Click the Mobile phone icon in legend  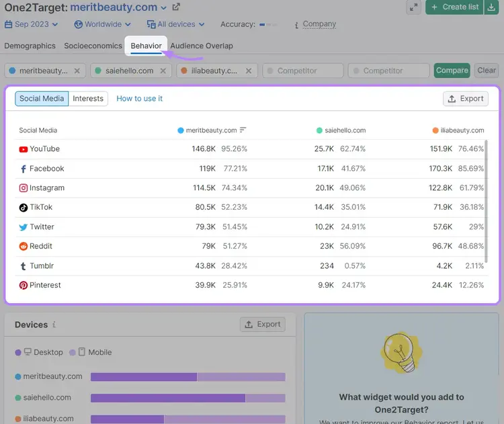(81, 351)
